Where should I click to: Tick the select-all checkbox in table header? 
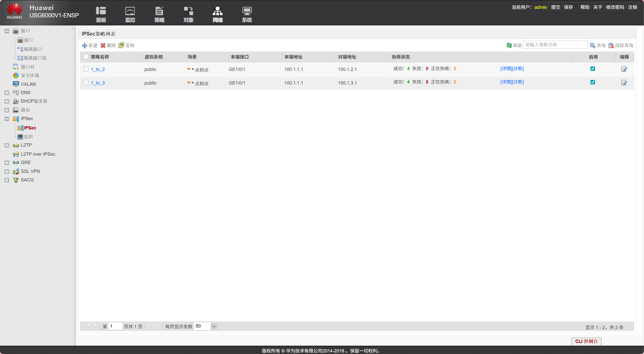click(x=86, y=57)
